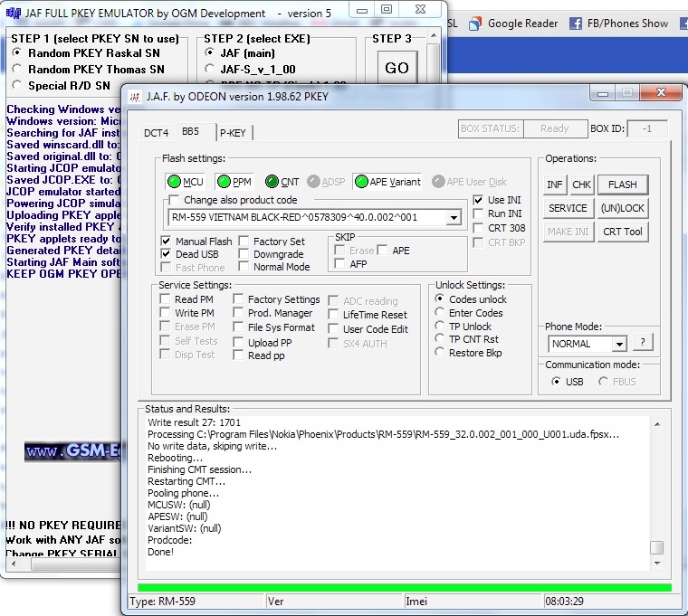Choose Random PKEY Thomas SN in emulator

tap(17, 69)
